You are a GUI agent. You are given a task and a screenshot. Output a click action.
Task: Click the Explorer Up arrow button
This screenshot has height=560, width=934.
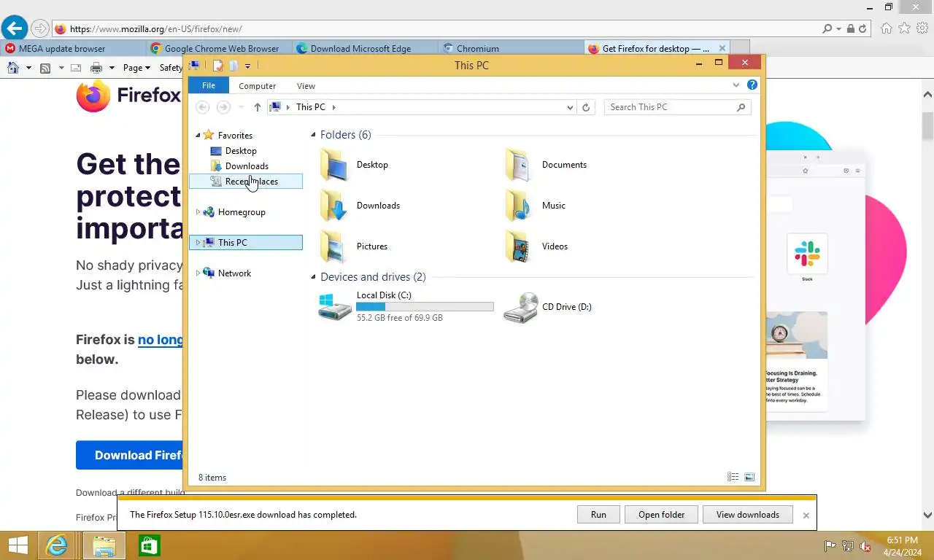click(x=258, y=107)
